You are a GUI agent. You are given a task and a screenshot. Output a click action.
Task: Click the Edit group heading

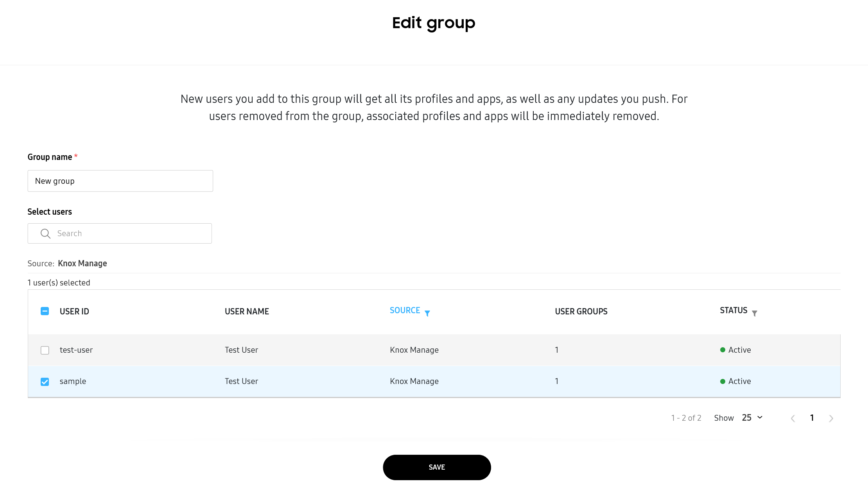pos(434,23)
